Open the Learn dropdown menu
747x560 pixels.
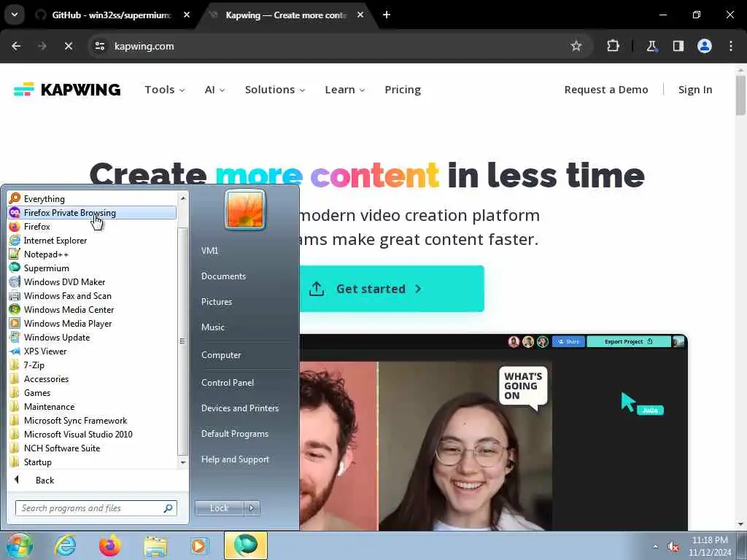[x=344, y=90]
